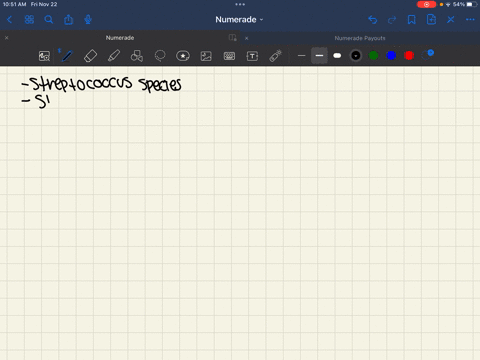Close editing mode with the X icon
The image size is (480, 360).
click(x=451, y=20)
